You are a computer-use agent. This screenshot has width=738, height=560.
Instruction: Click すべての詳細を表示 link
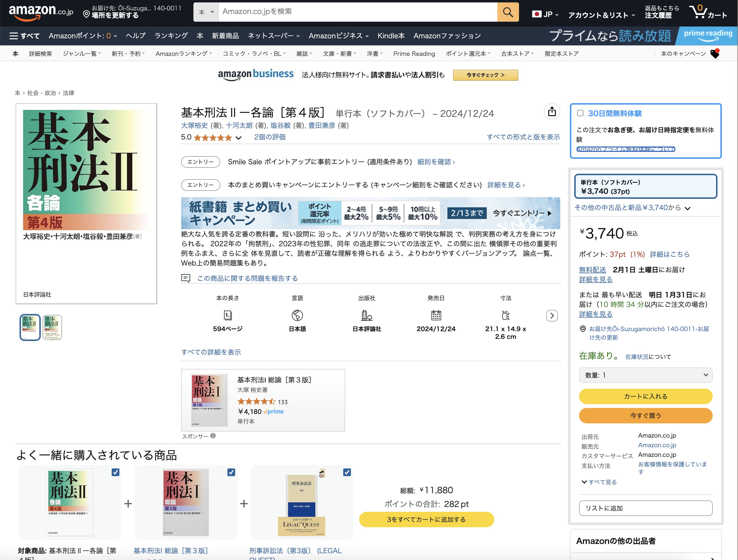pos(211,352)
